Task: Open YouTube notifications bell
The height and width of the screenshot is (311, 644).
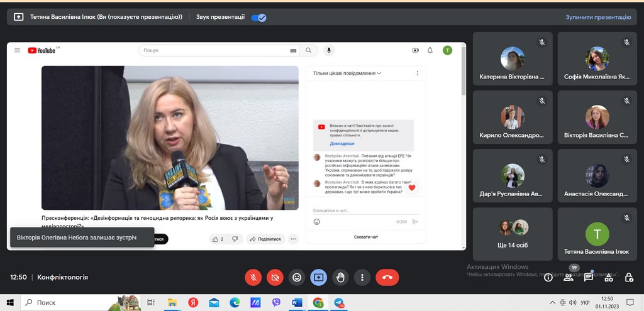Action: pyautogui.click(x=430, y=50)
